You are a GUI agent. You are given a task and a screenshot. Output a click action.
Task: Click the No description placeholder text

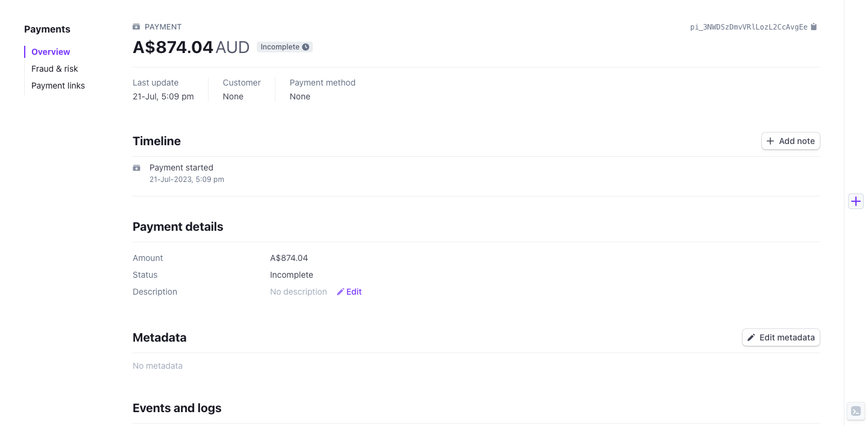298,292
